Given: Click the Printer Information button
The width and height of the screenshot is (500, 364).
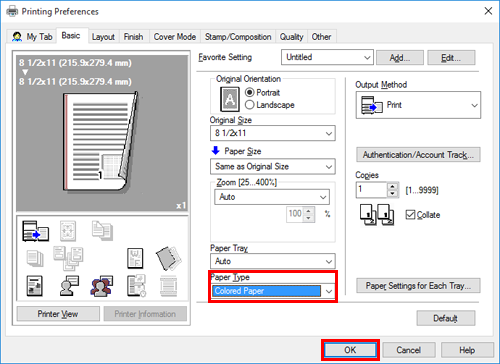Looking at the screenshot, I should [145, 314].
